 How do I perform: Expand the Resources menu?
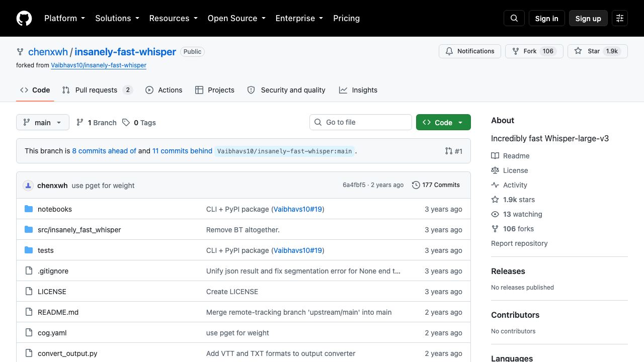174,18
